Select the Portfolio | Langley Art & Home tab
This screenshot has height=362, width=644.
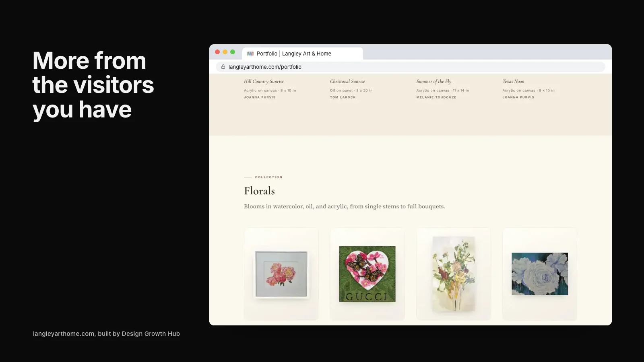point(302,53)
